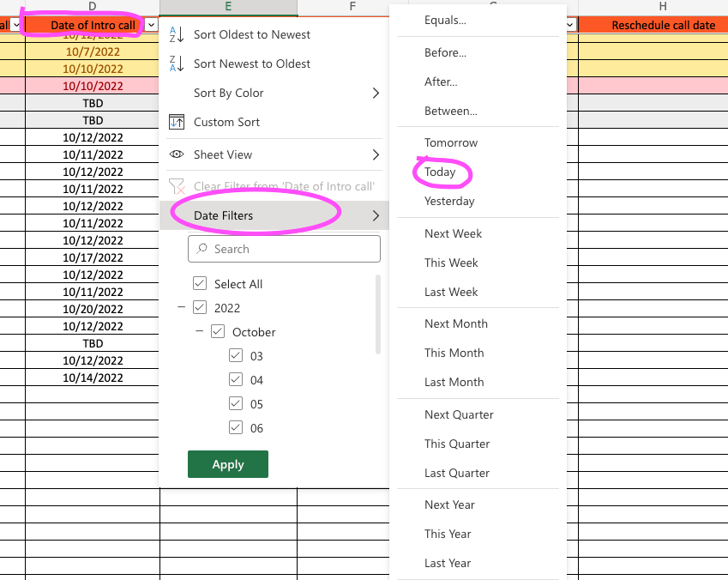728x580 pixels.
Task: Choose Sort Newest to Oldest
Action: click(274, 63)
